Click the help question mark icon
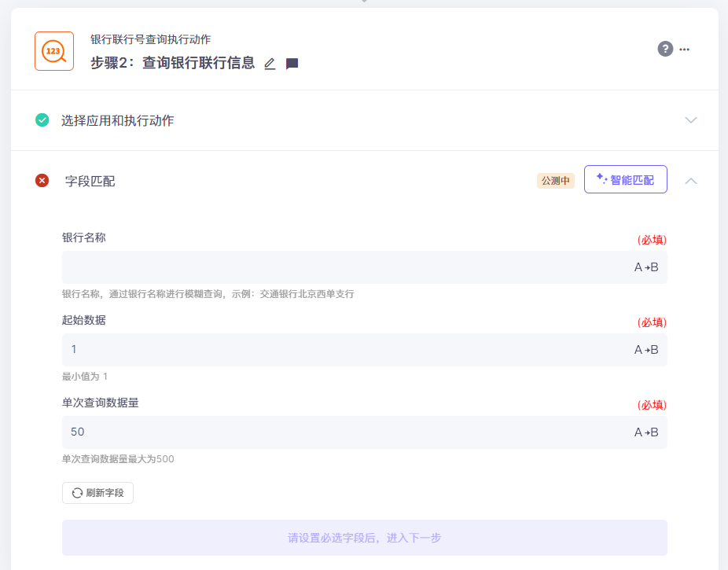 (x=665, y=49)
